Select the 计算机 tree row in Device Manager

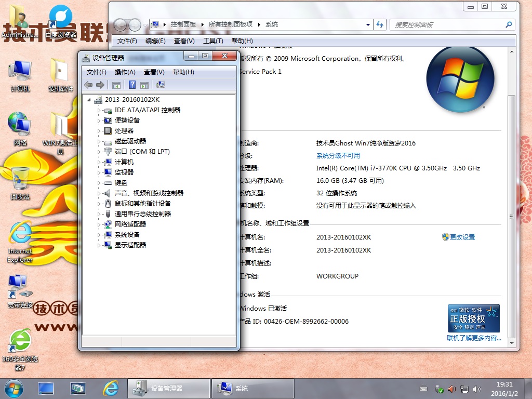(124, 162)
